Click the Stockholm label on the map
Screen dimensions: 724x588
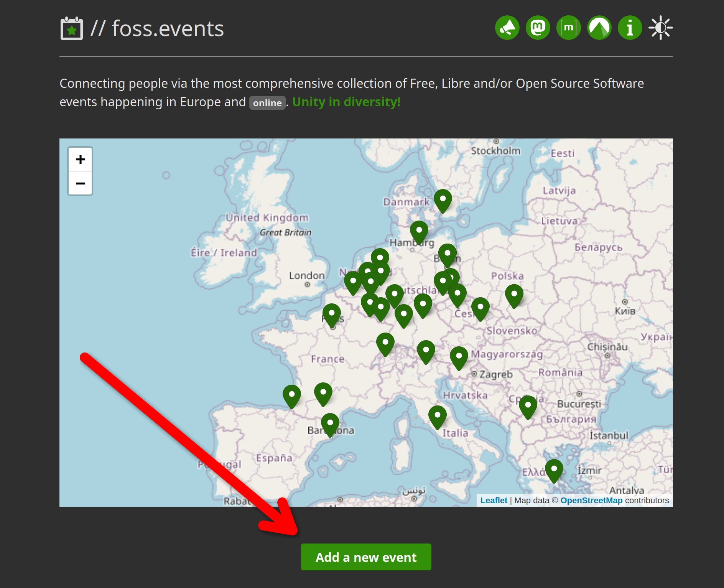point(495,151)
